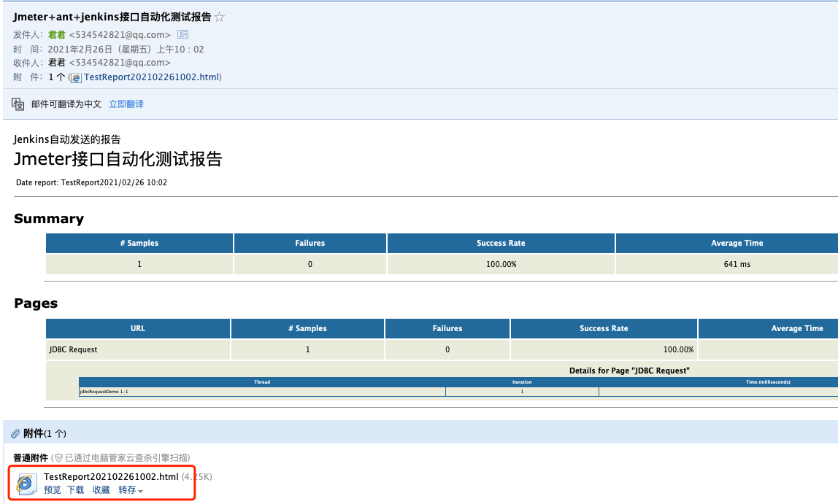Click 'Time (milliseconds)' details header
Screen dimensions: 838x504
tap(768, 381)
